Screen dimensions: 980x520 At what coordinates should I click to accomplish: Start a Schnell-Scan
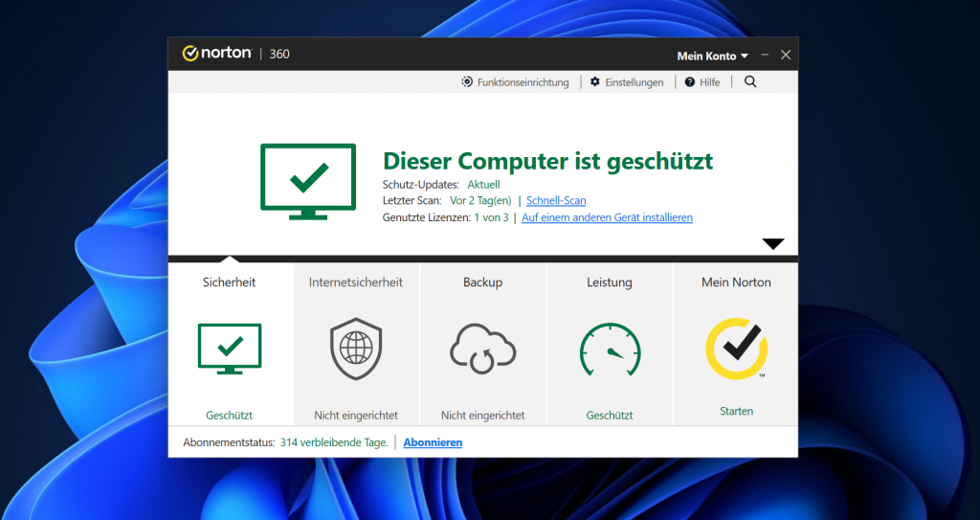[556, 201]
